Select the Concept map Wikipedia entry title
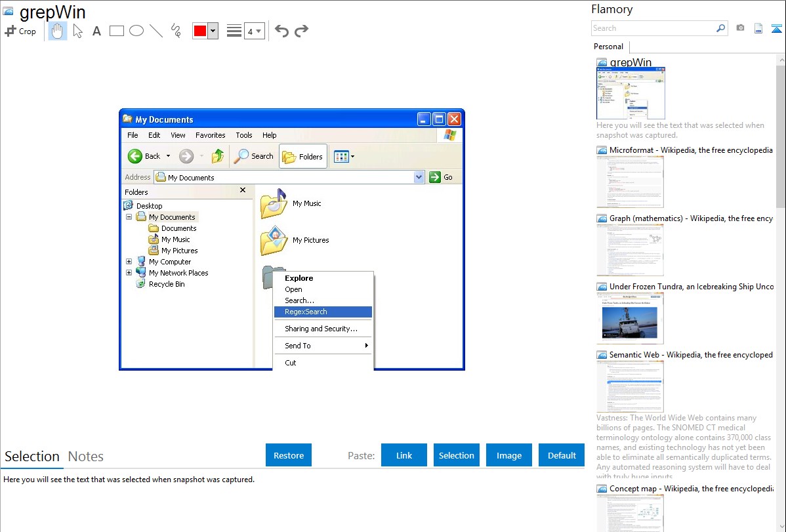This screenshot has width=786, height=532. pyautogui.click(x=692, y=488)
